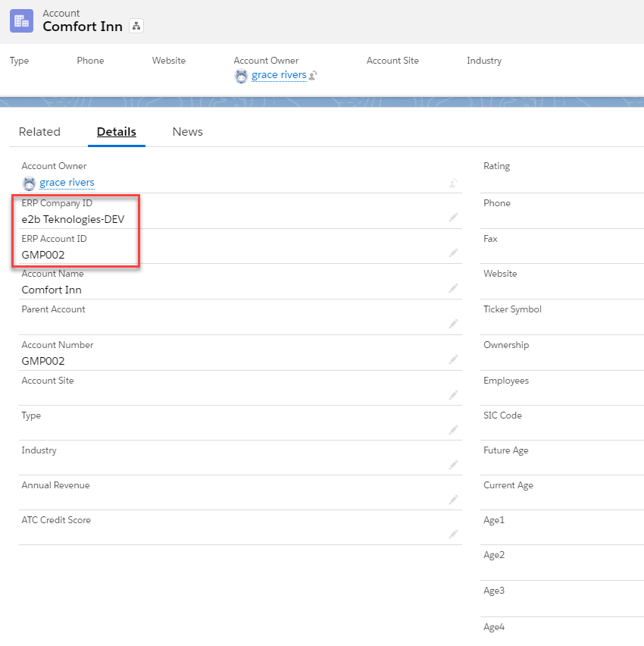Edit Parent Account via pencil icon
Viewport: 644px width, 646px height.
(x=453, y=324)
